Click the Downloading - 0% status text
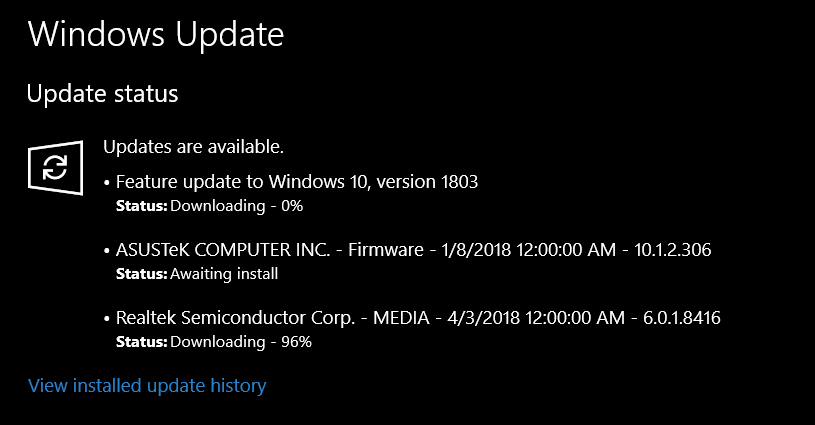The height and width of the screenshot is (425, 815). click(236, 206)
